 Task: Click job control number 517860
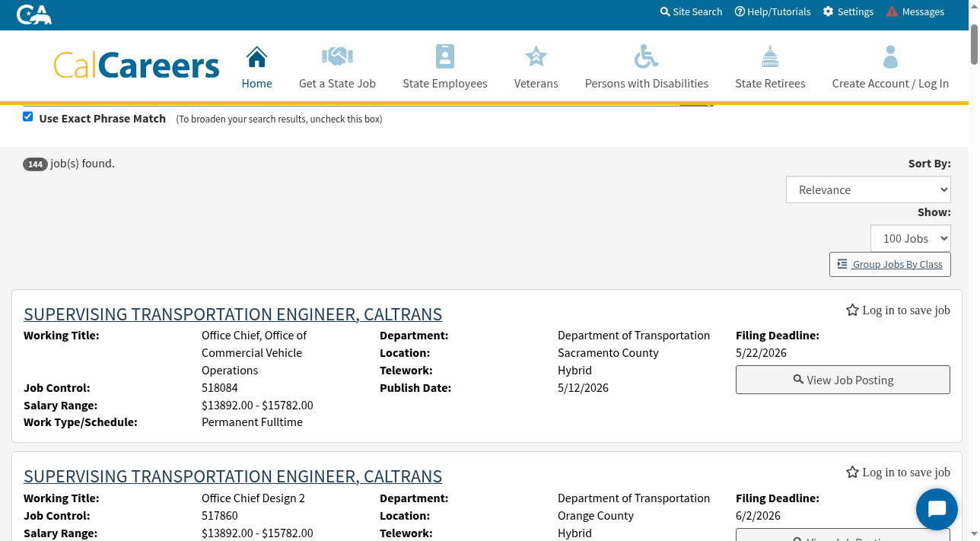tap(220, 516)
